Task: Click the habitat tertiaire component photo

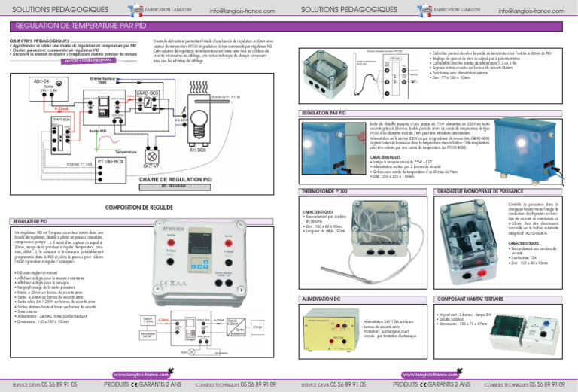Action: point(525,335)
